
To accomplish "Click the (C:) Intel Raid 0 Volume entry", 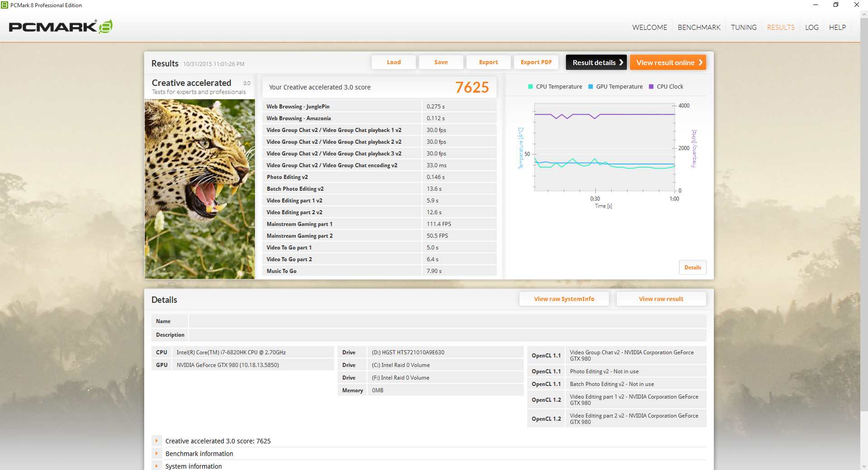I will click(430, 365).
